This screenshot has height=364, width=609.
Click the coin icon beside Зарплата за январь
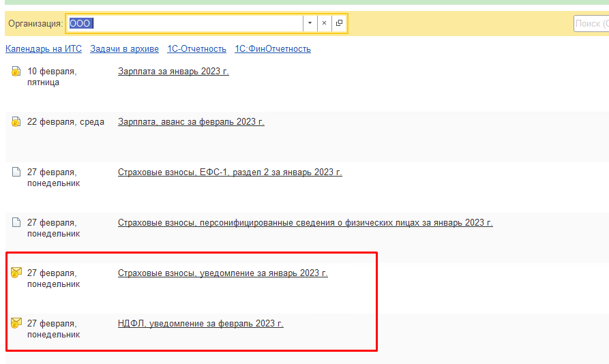click(x=16, y=72)
